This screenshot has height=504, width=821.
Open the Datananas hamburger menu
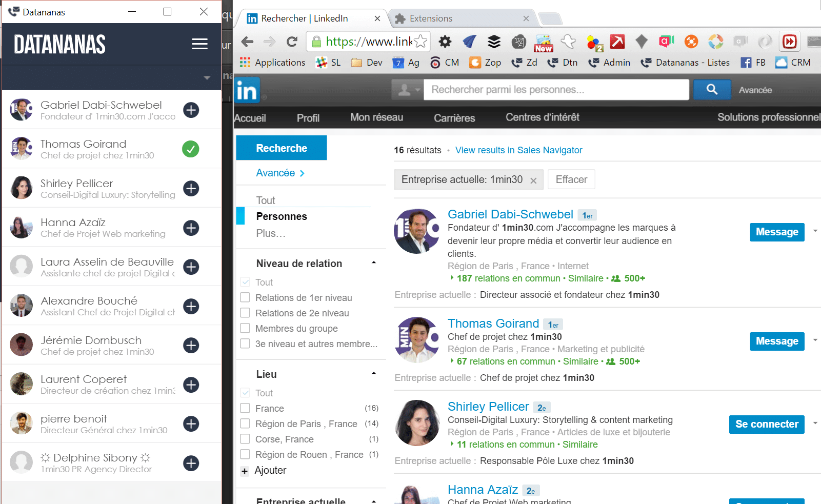pos(199,44)
